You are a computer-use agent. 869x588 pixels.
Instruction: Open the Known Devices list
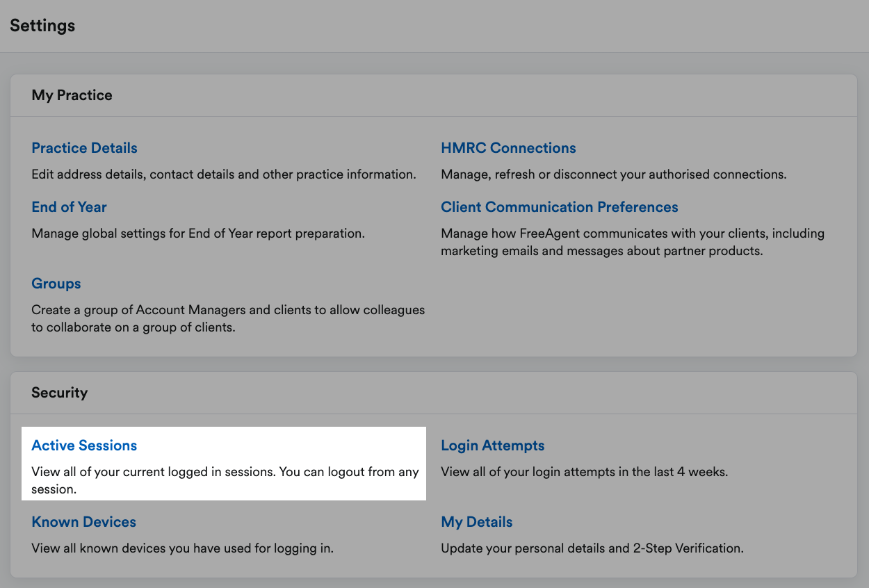(83, 522)
